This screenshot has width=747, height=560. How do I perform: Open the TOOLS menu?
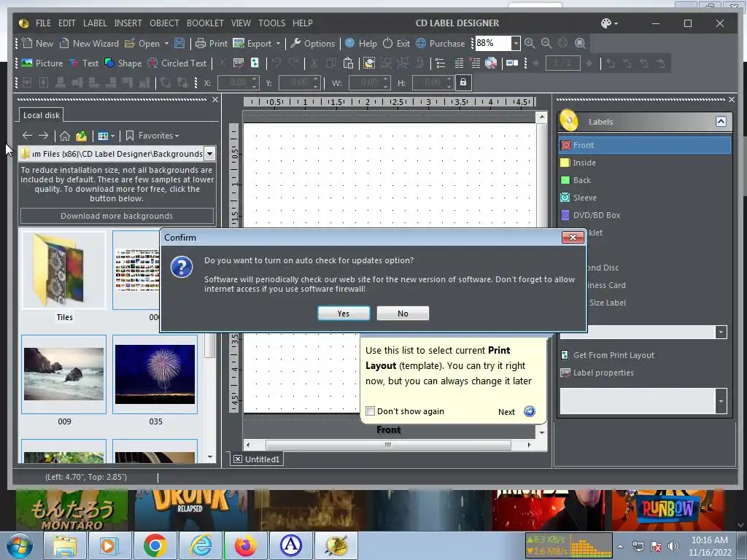pyautogui.click(x=271, y=23)
